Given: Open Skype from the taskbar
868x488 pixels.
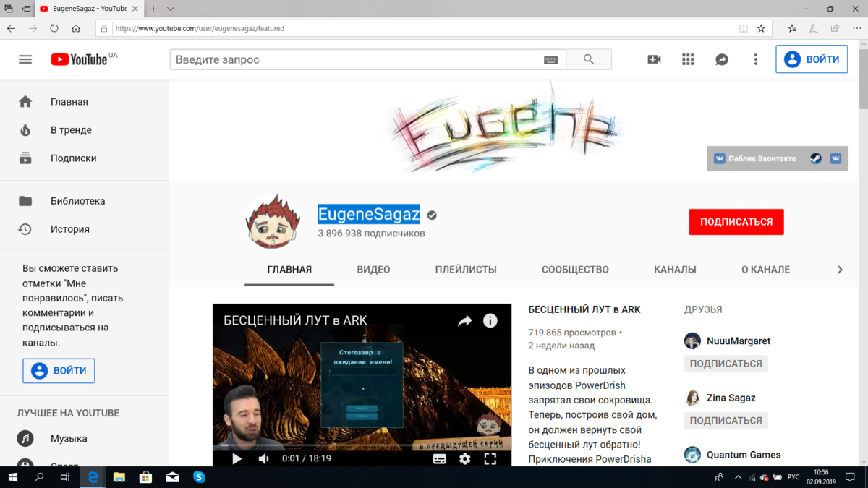Looking at the screenshot, I should pos(199,477).
